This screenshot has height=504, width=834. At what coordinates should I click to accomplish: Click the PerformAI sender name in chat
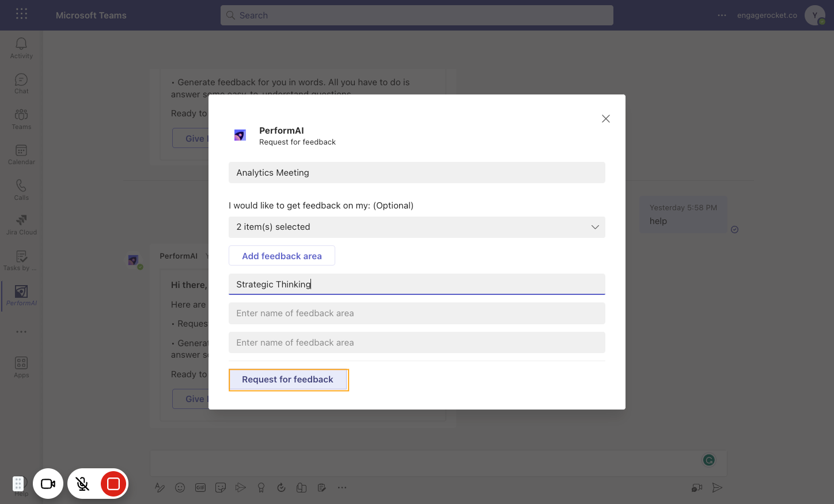[x=179, y=256]
